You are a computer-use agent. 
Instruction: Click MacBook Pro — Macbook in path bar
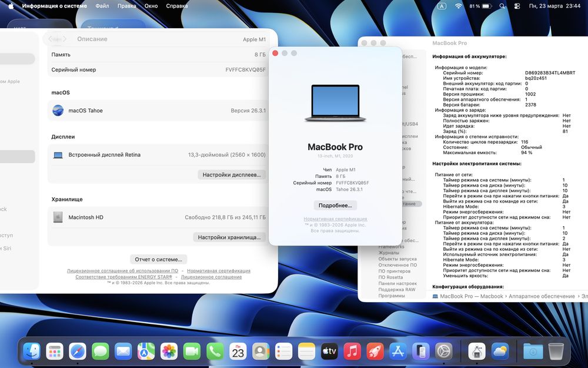pos(468,296)
